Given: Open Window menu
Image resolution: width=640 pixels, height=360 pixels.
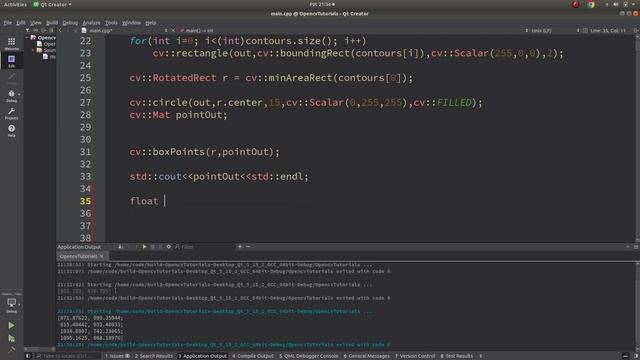Looking at the screenshot, I should 131,22.
